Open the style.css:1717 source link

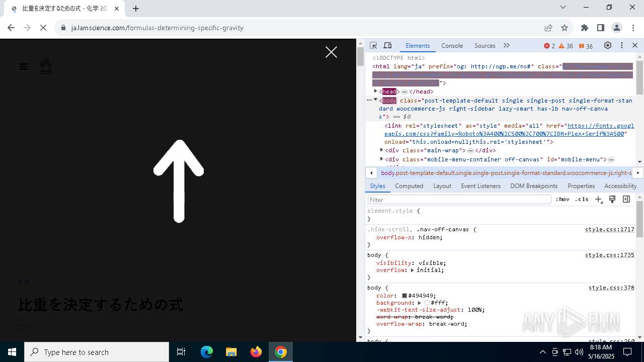coord(609,229)
